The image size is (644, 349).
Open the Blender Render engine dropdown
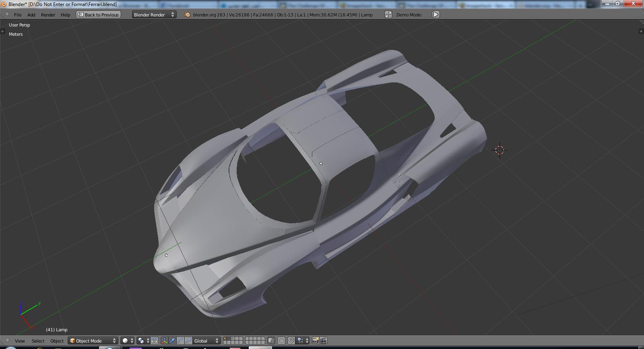pos(154,14)
